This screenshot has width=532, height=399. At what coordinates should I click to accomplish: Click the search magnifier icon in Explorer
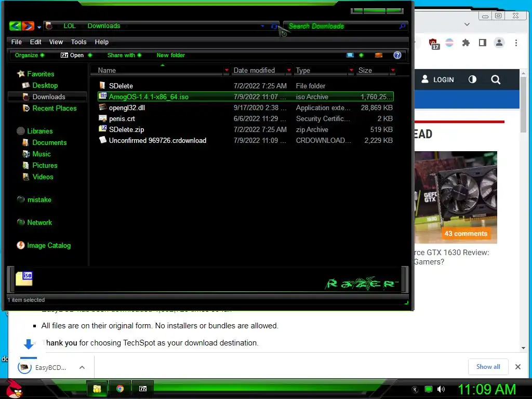pos(403,26)
